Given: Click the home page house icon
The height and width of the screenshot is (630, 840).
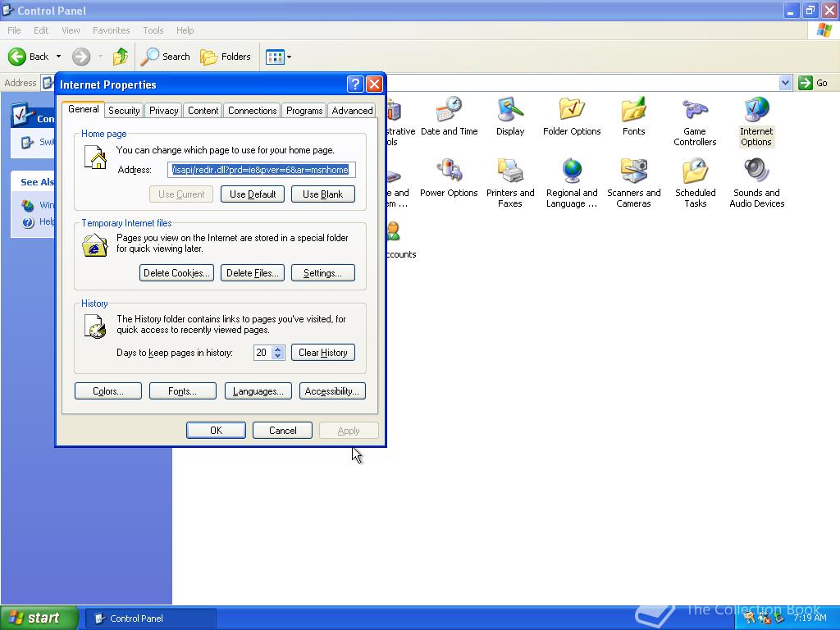Looking at the screenshot, I should pyautogui.click(x=95, y=157).
